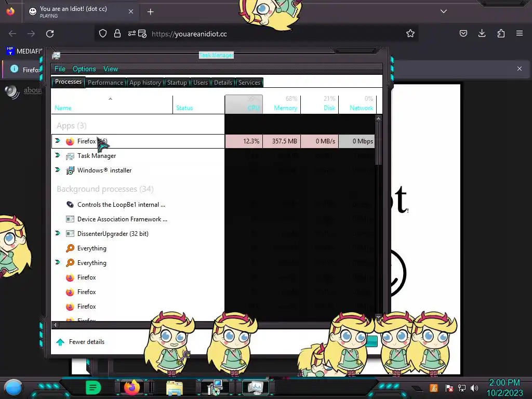Expand the Windows installer process row
Image resolution: width=532 pixels, height=399 pixels.
coord(58,170)
